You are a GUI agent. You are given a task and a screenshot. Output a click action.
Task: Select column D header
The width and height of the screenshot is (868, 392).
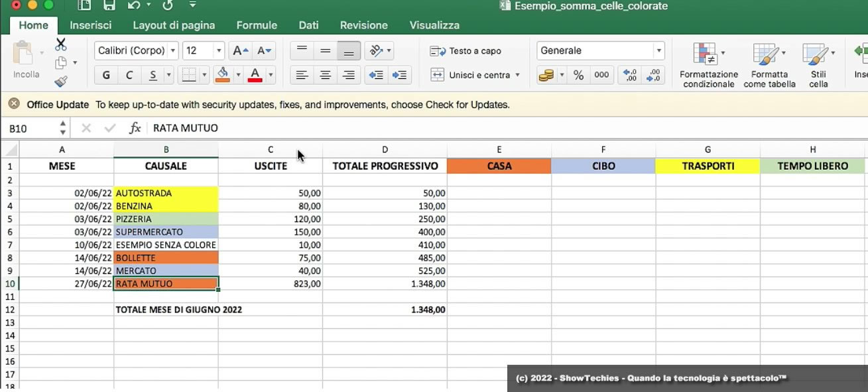pyautogui.click(x=385, y=149)
